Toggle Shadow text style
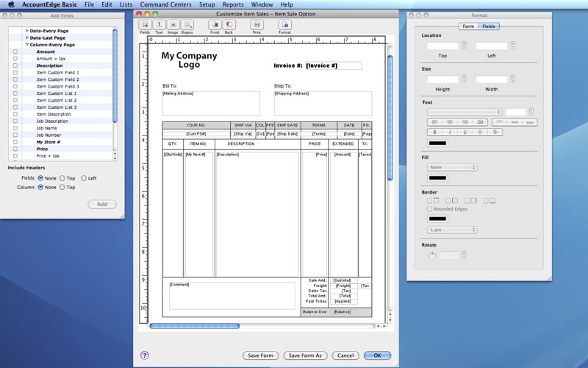The width and height of the screenshot is (588, 368). [x=495, y=132]
